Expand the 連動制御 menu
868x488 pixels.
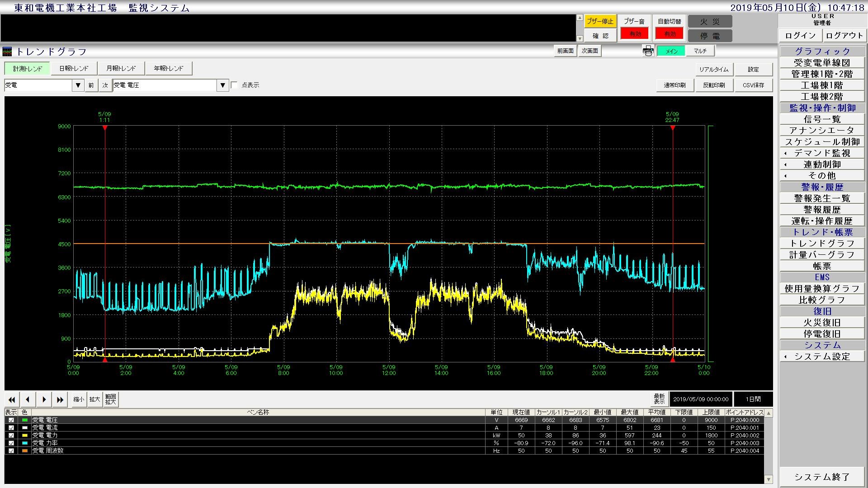[x=822, y=164]
